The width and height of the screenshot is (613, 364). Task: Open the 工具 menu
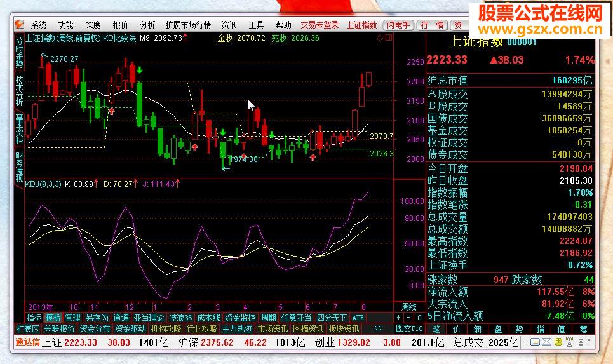(x=257, y=25)
